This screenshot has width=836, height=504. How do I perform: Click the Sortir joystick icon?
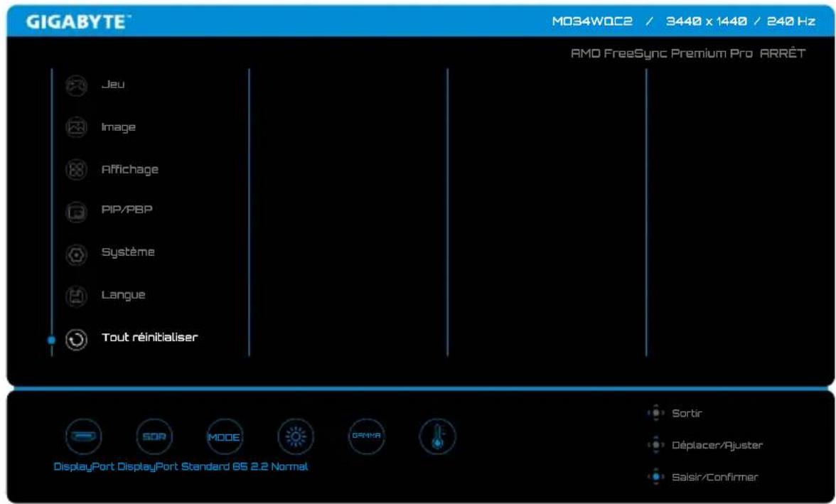click(x=655, y=413)
